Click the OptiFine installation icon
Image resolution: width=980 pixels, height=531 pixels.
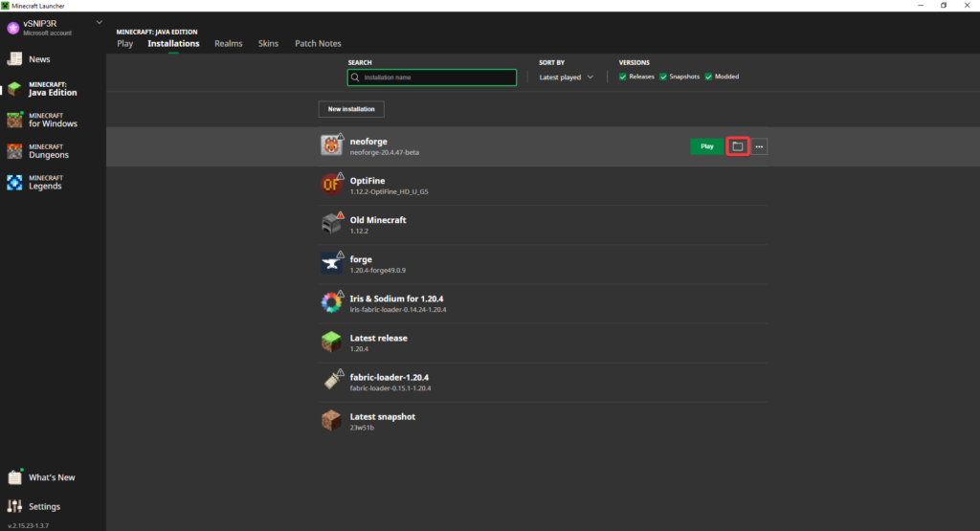click(331, 185)
